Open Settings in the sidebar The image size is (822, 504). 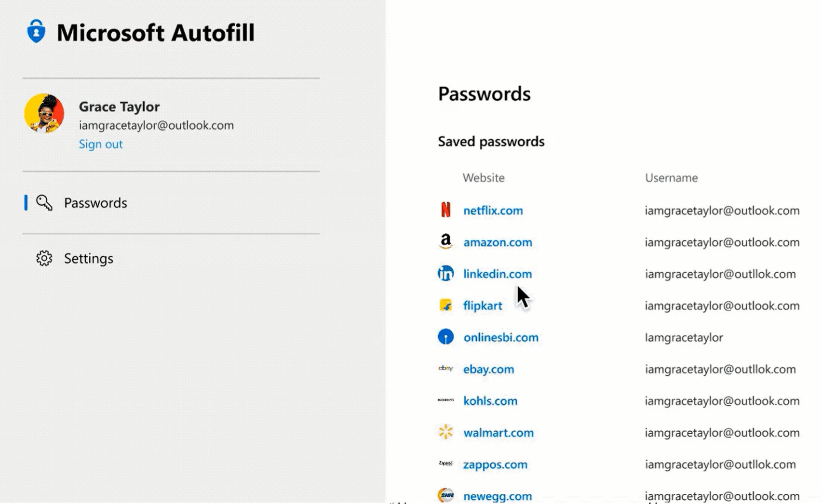pyautogui.click(x=88, y=259)
